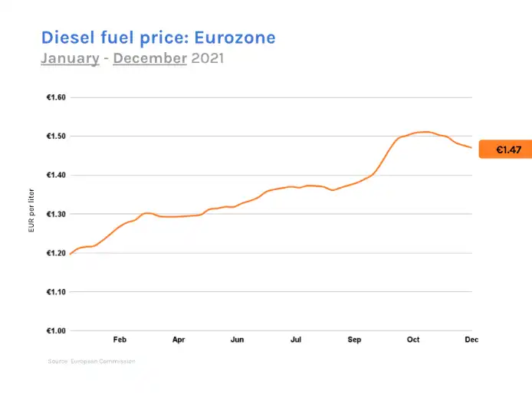Click the orange €1.47 value label
532x414 pixels.
coord(504,149)
